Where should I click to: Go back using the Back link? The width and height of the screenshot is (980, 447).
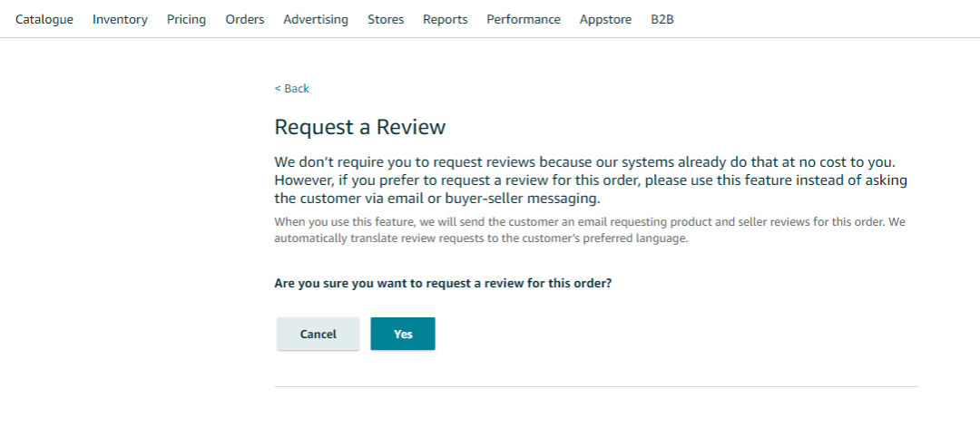[x=296, y=89]
